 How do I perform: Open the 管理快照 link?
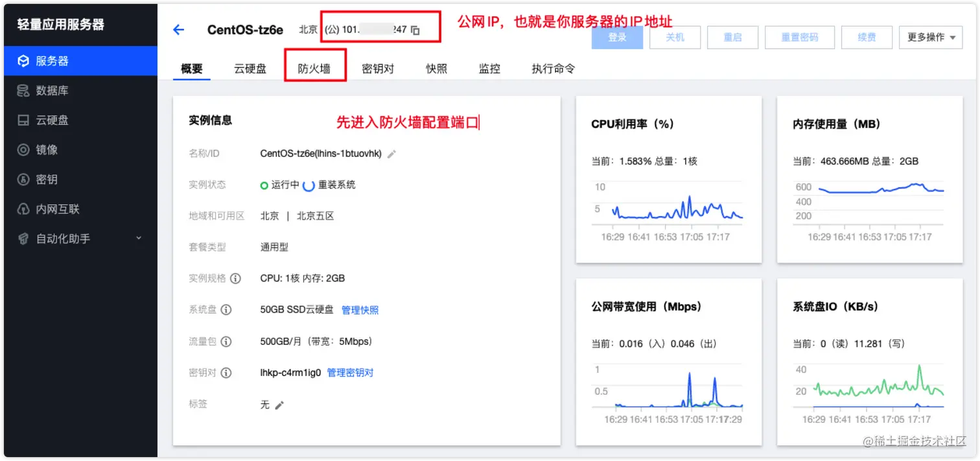(x=360, y=310)
